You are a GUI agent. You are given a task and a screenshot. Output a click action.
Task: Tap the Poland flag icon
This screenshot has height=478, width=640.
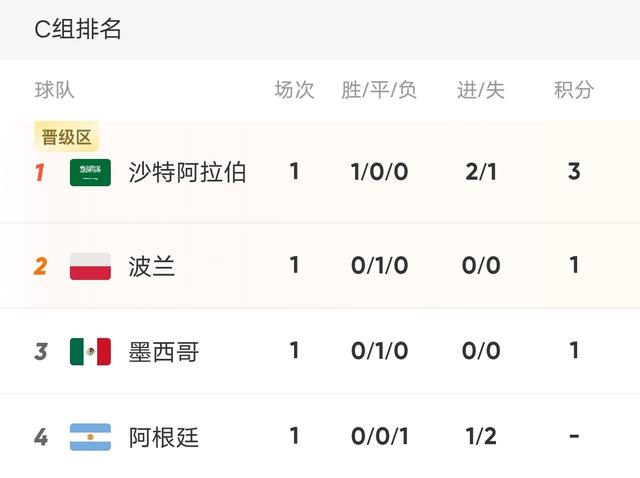coord(90,266)
